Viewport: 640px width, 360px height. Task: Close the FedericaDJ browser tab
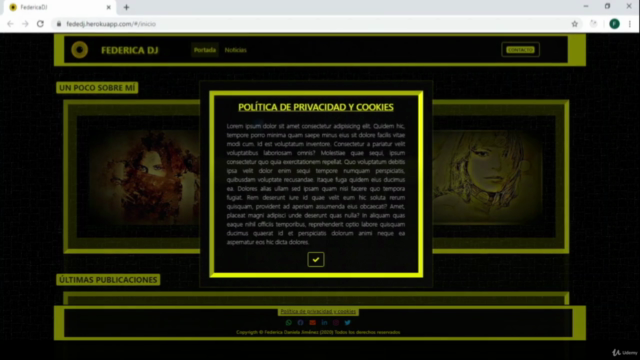tap(109, 7)
